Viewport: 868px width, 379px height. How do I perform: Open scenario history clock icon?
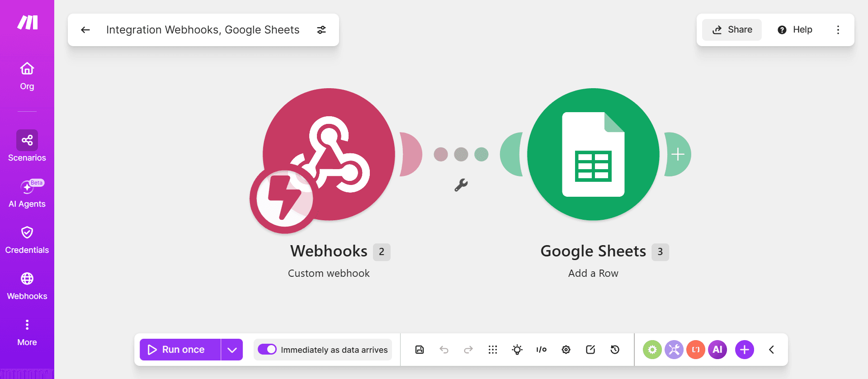coord(615,350)
